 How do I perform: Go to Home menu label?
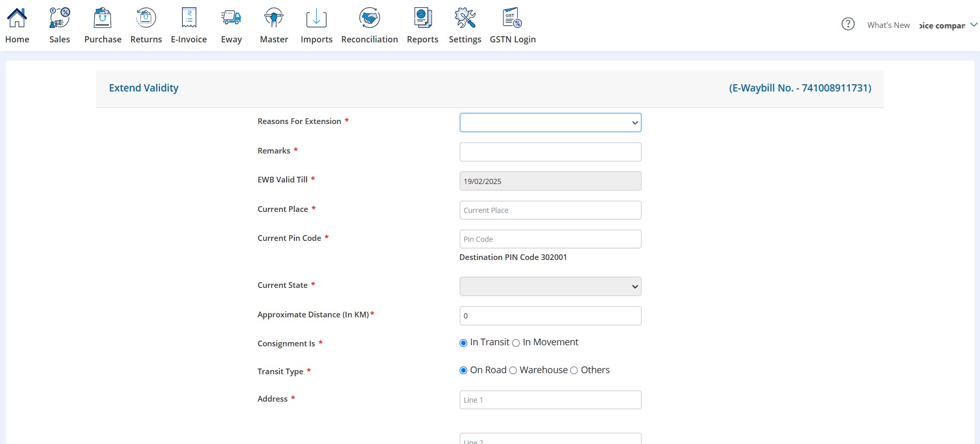(x=17, y=39)
